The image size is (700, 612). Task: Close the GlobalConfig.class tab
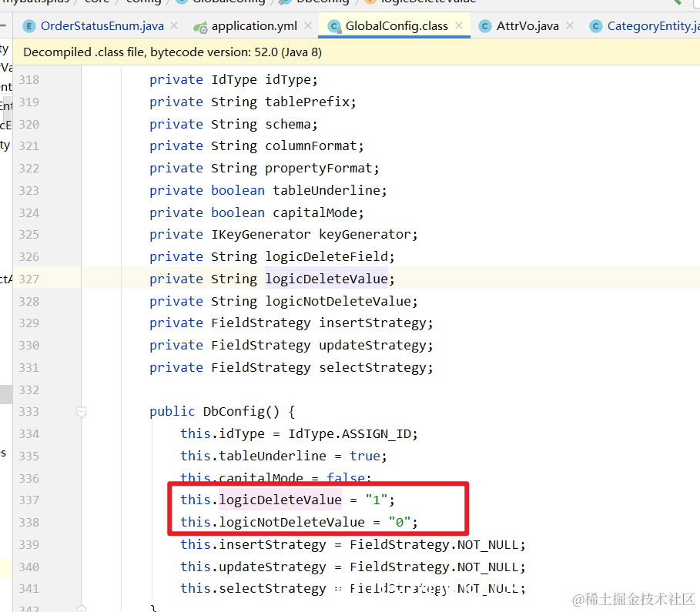pyautogui.click(x=458, y=26)
